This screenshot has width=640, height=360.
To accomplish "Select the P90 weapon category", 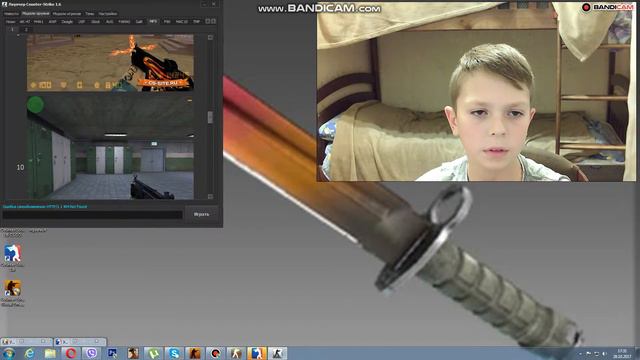I will pyautogui.click(x=167, y=22).
